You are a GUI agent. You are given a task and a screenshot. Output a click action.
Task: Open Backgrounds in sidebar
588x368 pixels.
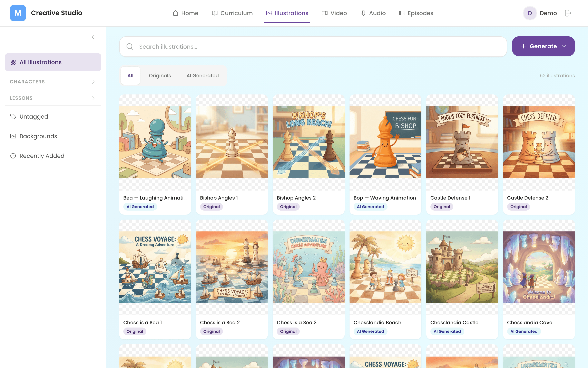pyautogui.click(x=53, y=136)
